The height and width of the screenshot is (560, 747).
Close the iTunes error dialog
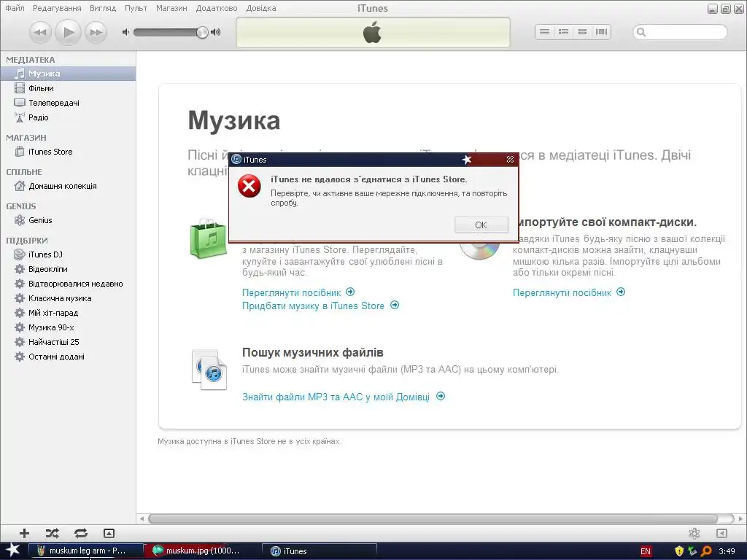(510, 160)
